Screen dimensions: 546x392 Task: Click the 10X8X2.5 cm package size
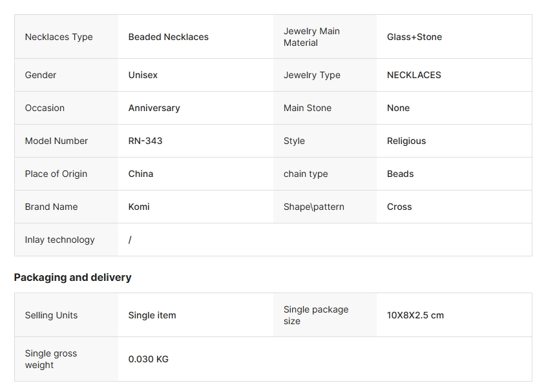415,315
